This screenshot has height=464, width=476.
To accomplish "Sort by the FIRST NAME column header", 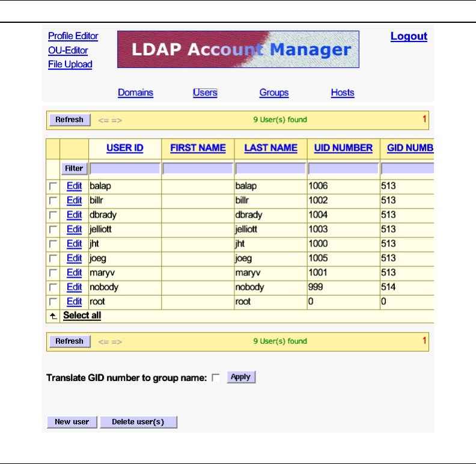I will click(198, 148).
